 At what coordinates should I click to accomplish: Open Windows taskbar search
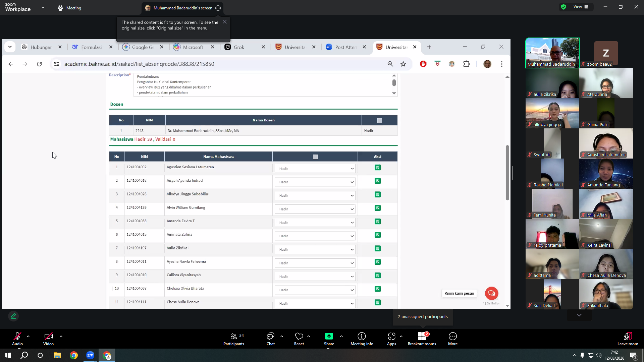24,355
